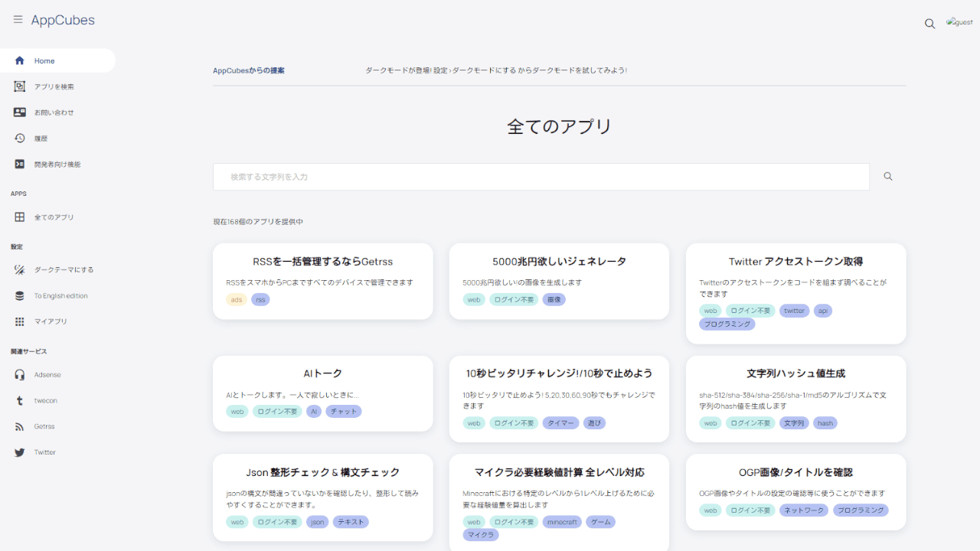This screenshot has width=980, height=551.
Task: Click the 文字列 tag chip
Action: pos(794,423)
